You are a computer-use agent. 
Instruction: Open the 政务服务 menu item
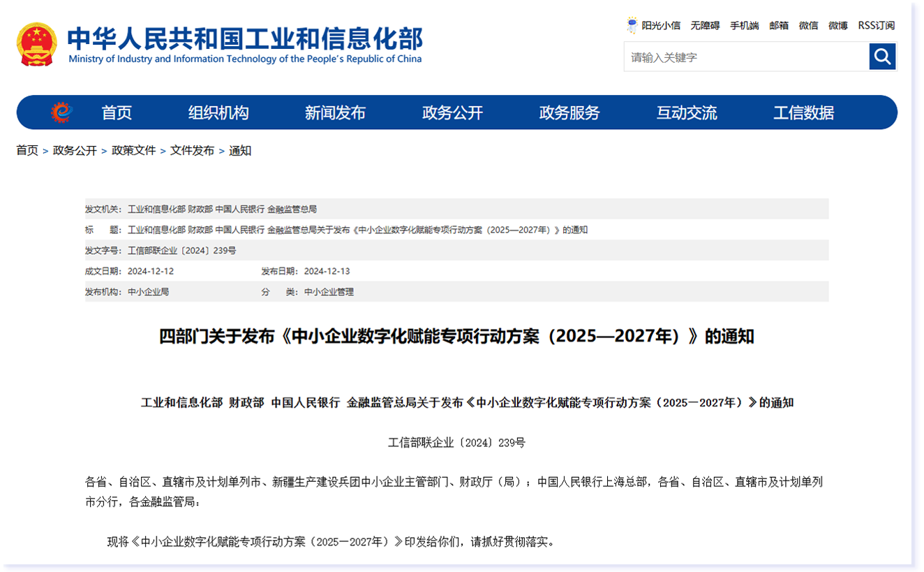[x=569, y=112]
